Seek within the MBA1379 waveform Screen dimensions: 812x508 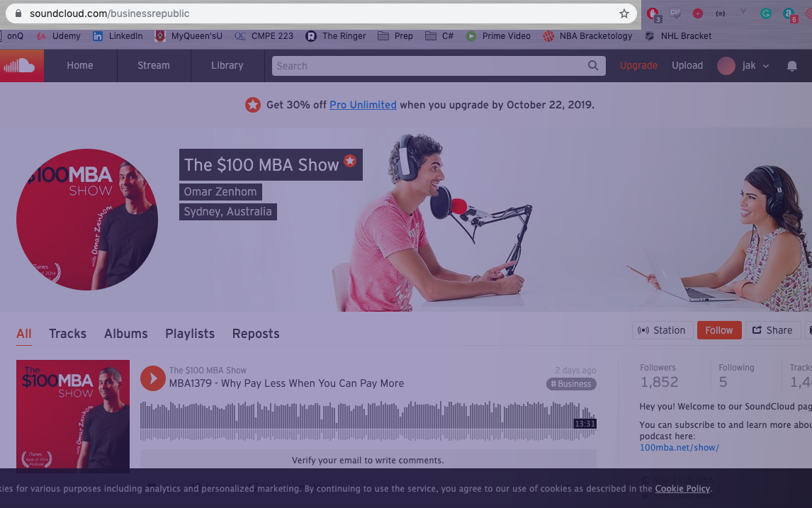tap(368, 420)
